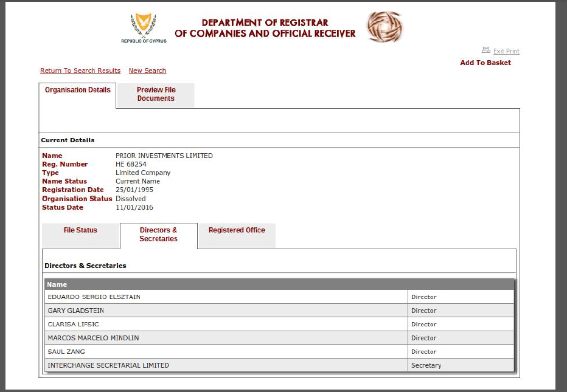The height and width of the screenshot is (392, 567).
Task: Click the Exit Print link
Action: pyautogui.click(x=506, y=51)
